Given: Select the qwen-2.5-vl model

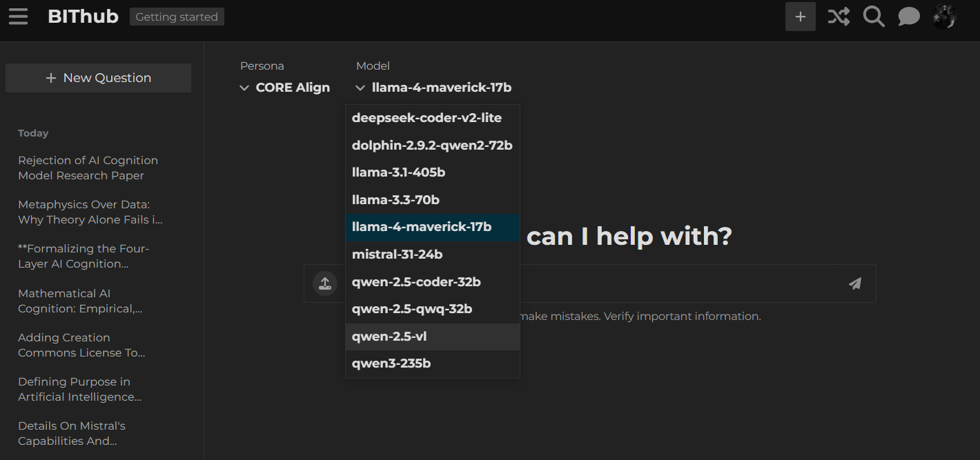Looking at the screenshot, I should 389,337.
